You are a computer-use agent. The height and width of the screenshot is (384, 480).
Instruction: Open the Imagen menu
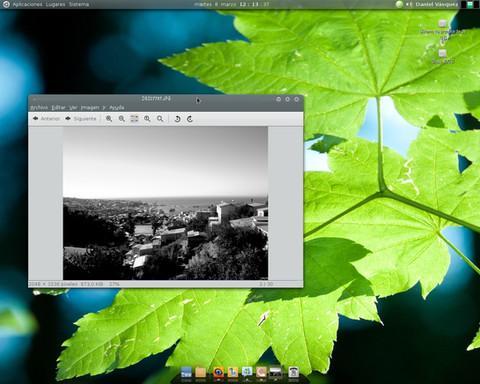point(90,107)
